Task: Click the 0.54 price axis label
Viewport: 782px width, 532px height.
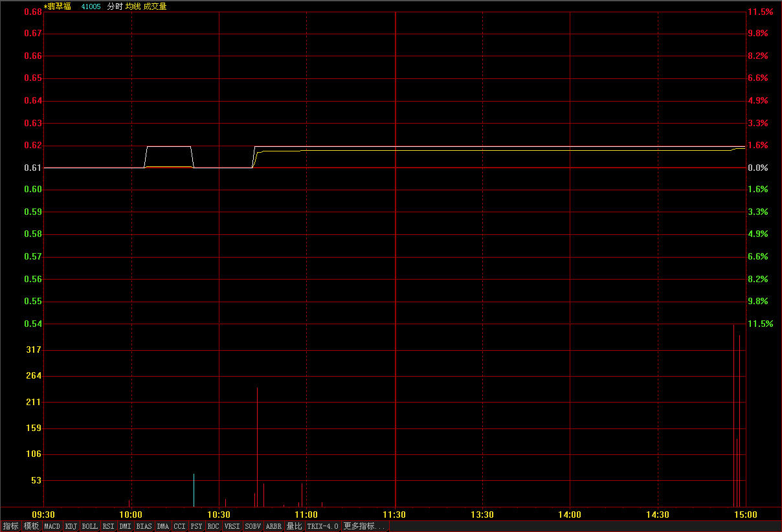Action: (x=33, y=324)
